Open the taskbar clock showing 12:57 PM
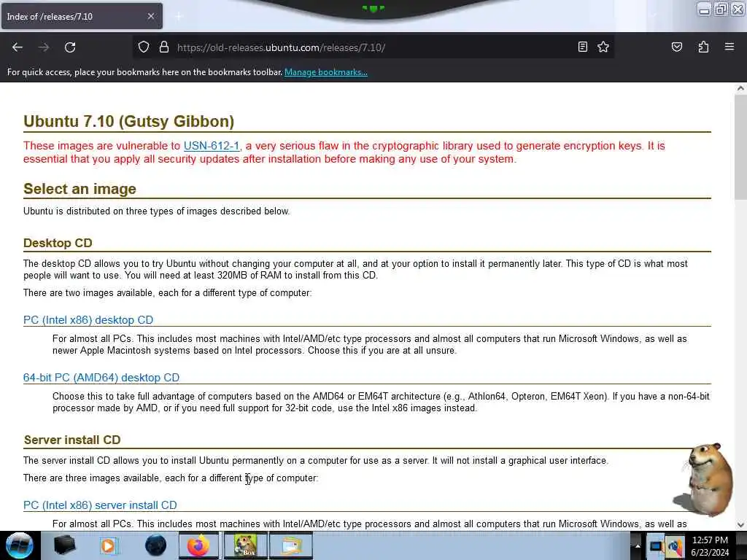 click(x=710, y=546)
